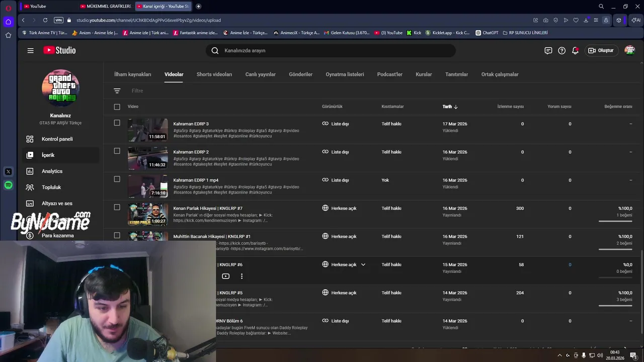Open the browser downloads icon
The height and width of the screenshot is (362, 644).
[586, 20]
